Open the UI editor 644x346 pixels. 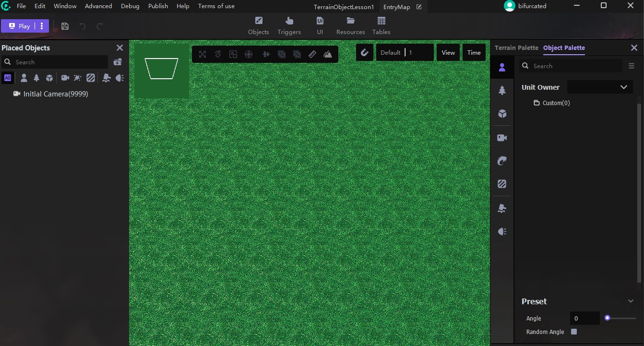tap(320, 26)
